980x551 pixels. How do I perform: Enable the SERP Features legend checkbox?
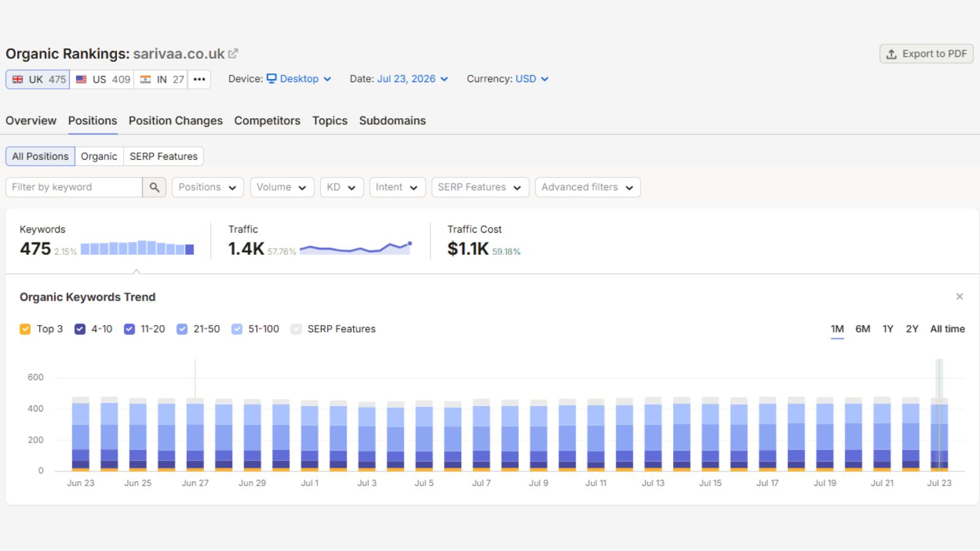(296, 329)
